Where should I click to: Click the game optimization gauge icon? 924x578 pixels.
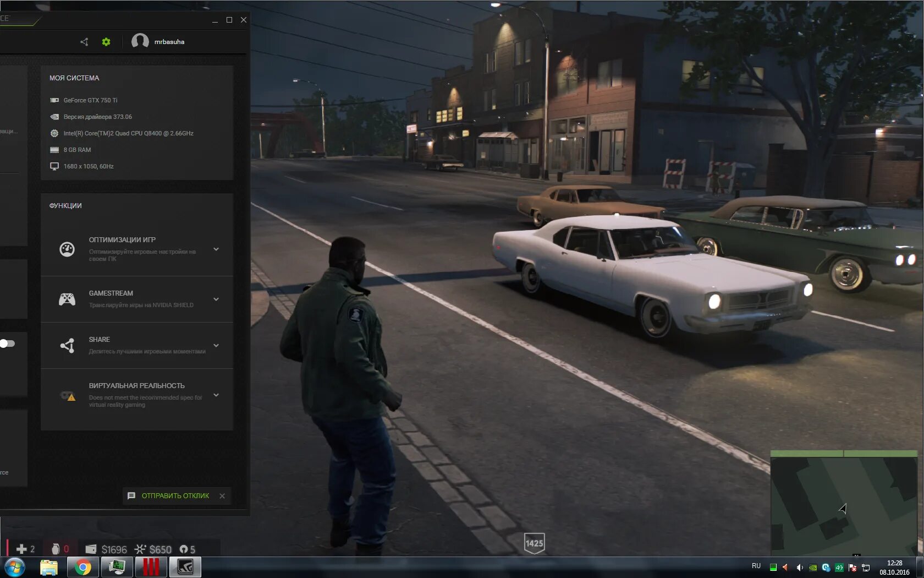(x=67, y=249)
